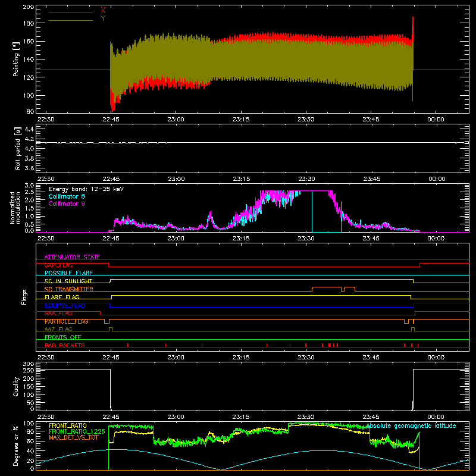
Task: Select the SC_IN_SUNLIGHT flag label
Action: tap(68, 281)
